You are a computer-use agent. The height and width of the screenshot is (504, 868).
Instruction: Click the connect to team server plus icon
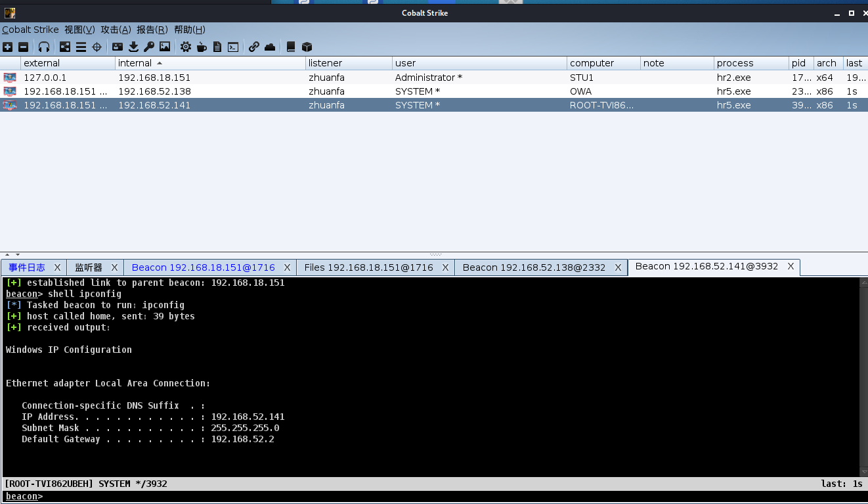click(7, 47)
